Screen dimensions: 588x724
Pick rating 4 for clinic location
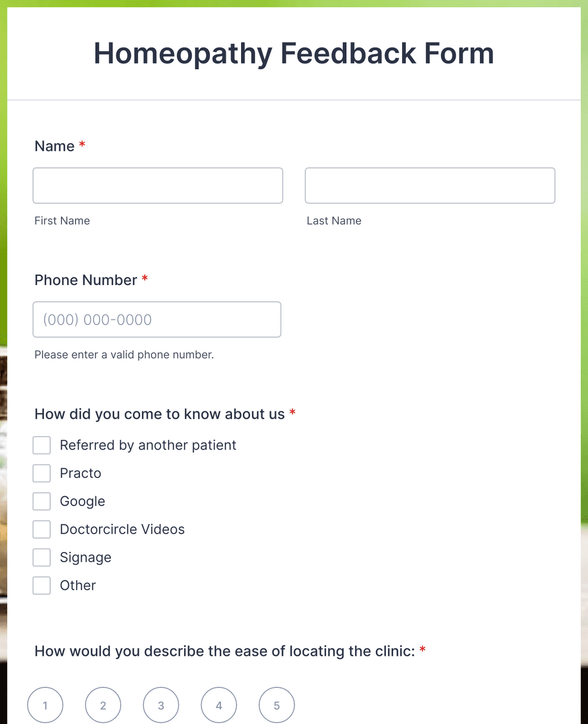219,705
